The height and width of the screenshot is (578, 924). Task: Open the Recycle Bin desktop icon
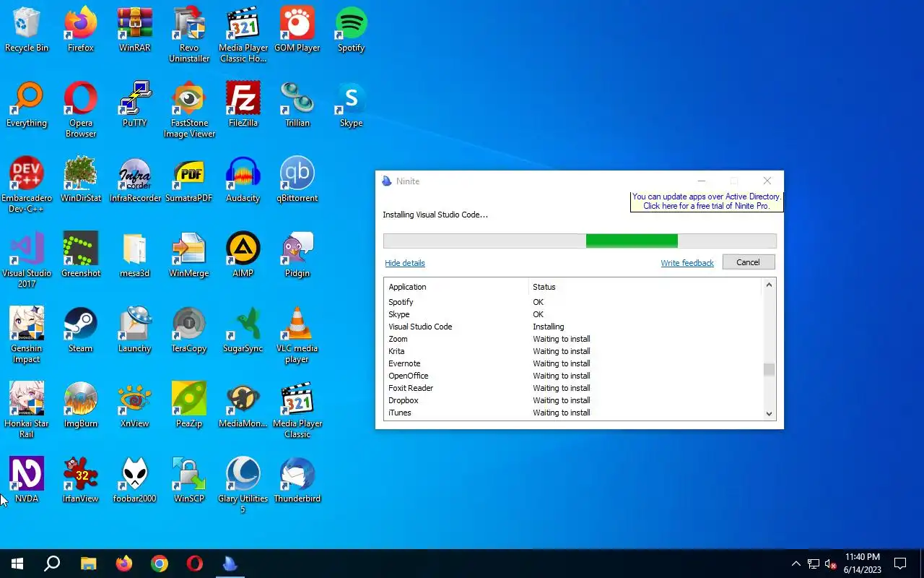[27, 30]
